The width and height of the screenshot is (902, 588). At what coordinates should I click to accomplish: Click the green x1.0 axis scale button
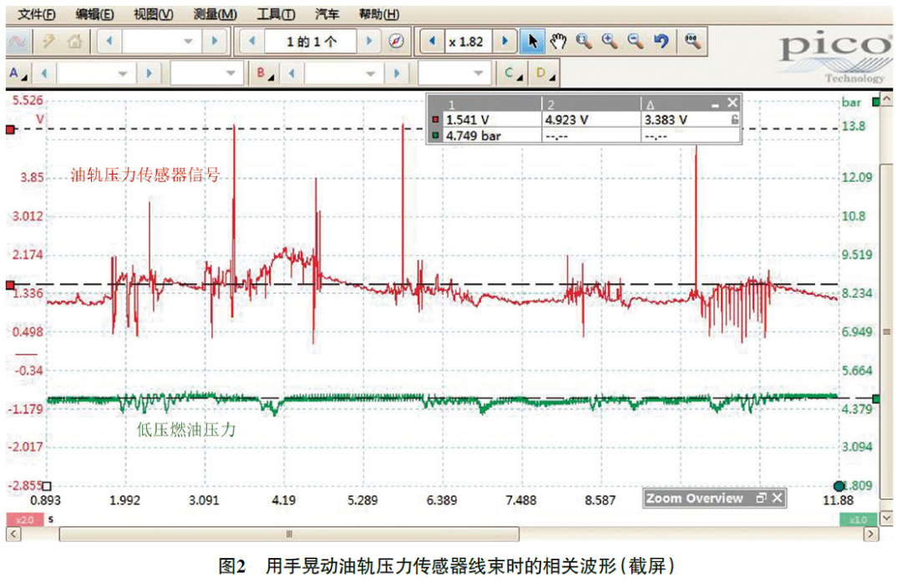[857, 520]
